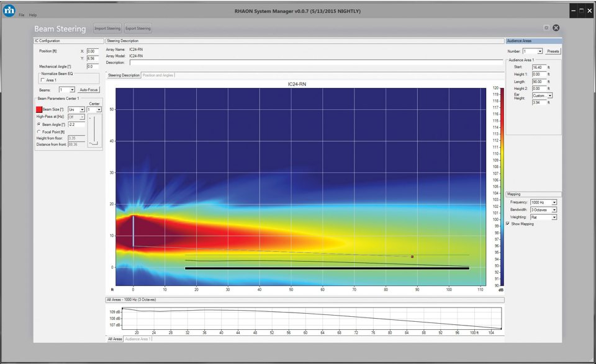Minimize the RHAON System Manager window
Screen dimensions: 596x364
573,11
